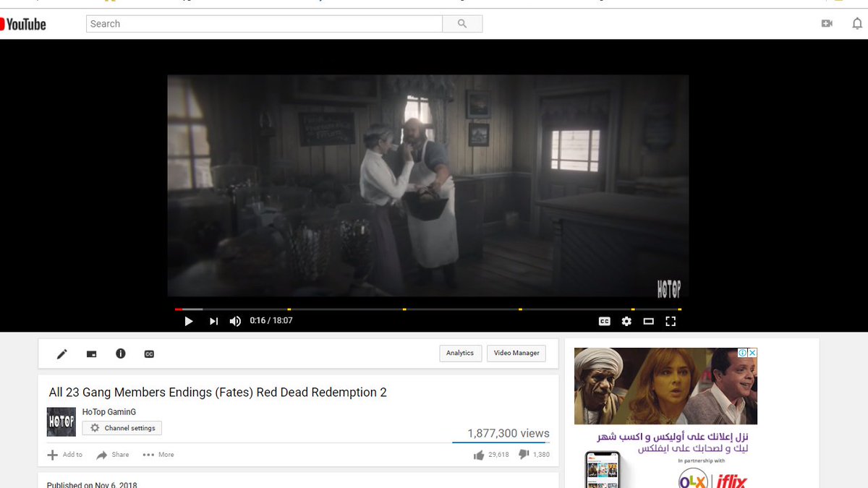Click the magnifier search button
868x488 pixels.
tap(462, 24)
